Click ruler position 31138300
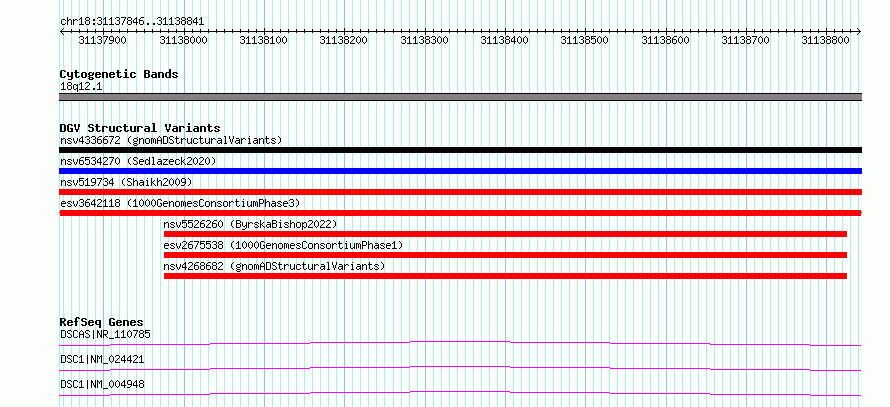The width and height of the screenshot is (890, 407). point(425,40)
